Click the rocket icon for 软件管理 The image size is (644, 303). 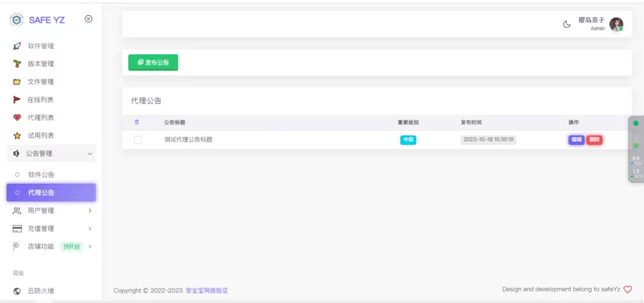[17, 46]
